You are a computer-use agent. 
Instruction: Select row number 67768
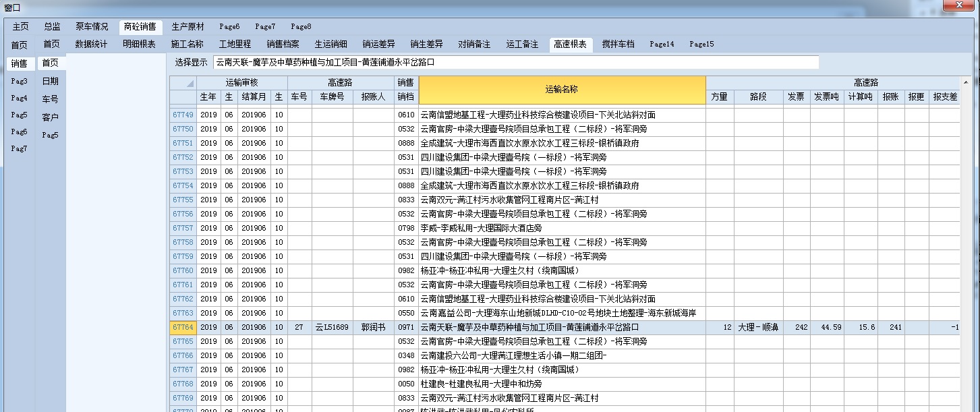(x=183, y=384)
